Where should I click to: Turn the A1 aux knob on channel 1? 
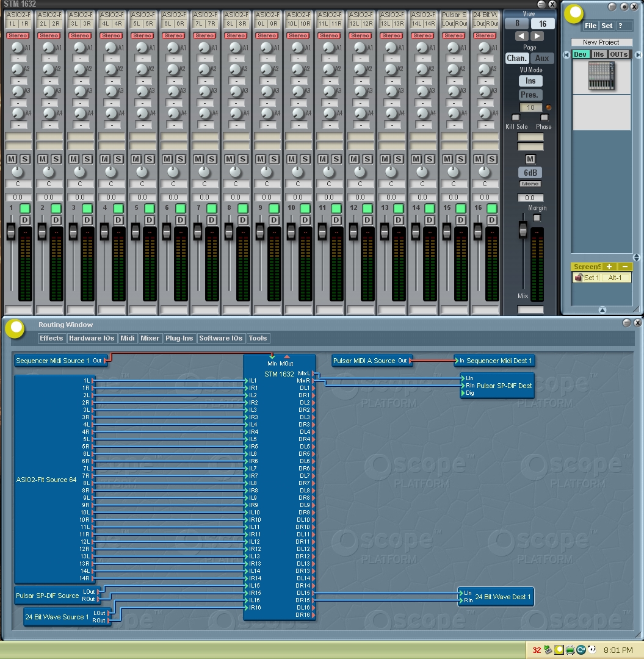click(17, 47)
